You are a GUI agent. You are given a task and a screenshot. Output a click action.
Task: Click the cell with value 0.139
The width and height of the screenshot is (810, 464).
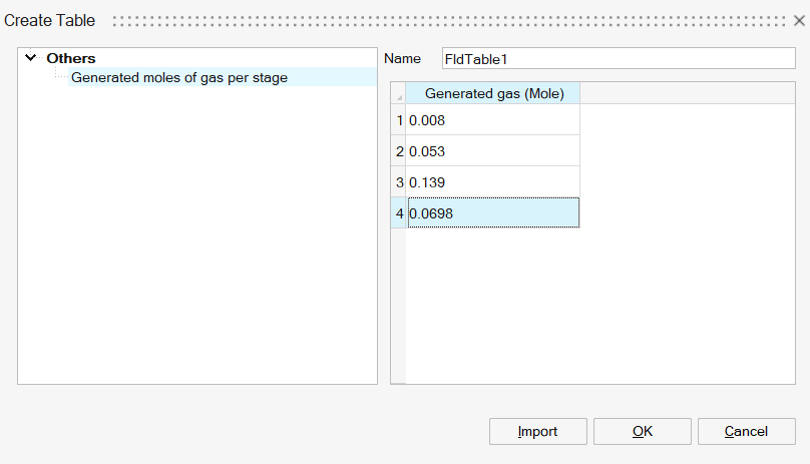click(x=493, y=183)
